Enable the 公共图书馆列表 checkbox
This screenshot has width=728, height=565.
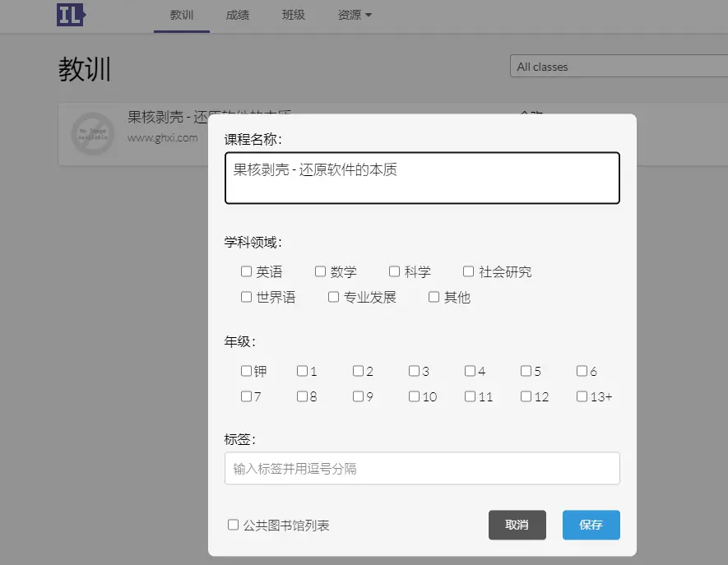233,525
